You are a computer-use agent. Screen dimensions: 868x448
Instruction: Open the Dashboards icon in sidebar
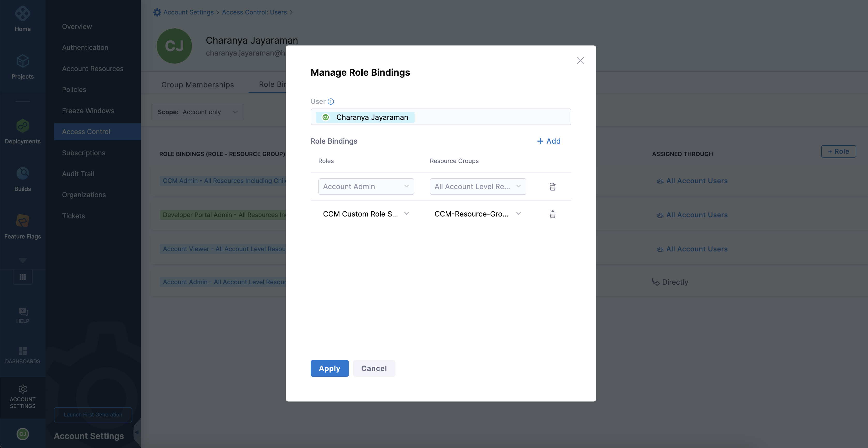(x=23, y=351)
